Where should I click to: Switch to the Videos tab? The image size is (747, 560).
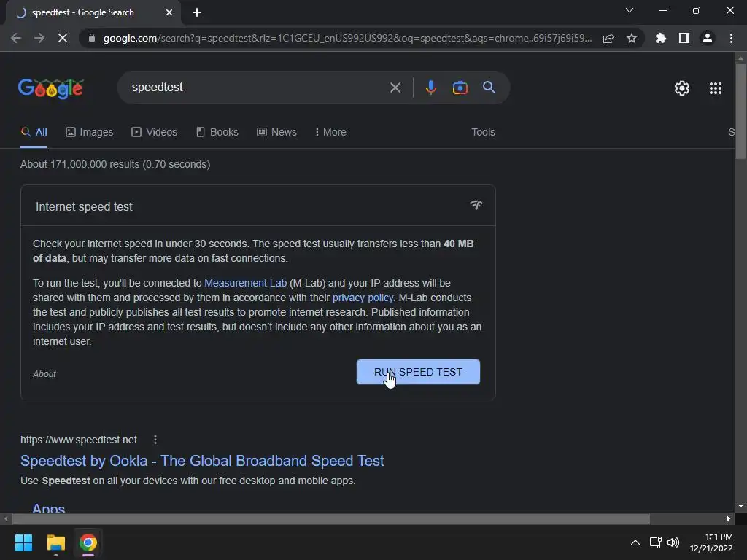pyautogui.click(x=155, y=132)
